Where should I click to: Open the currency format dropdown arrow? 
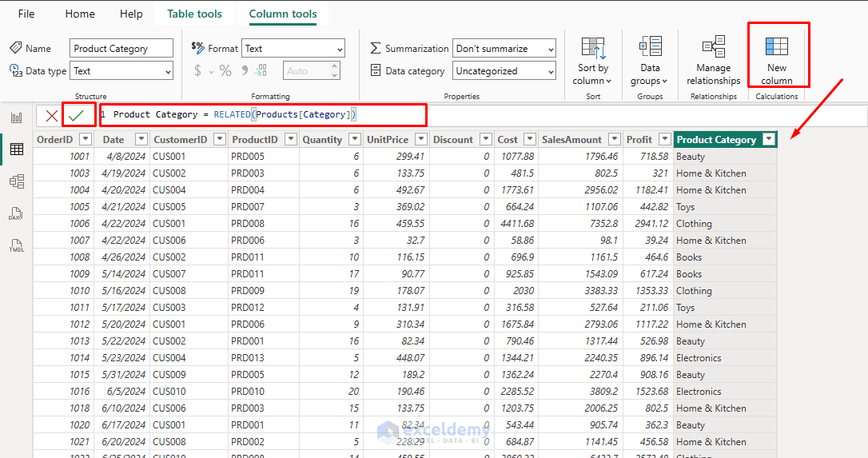(211, 72)
